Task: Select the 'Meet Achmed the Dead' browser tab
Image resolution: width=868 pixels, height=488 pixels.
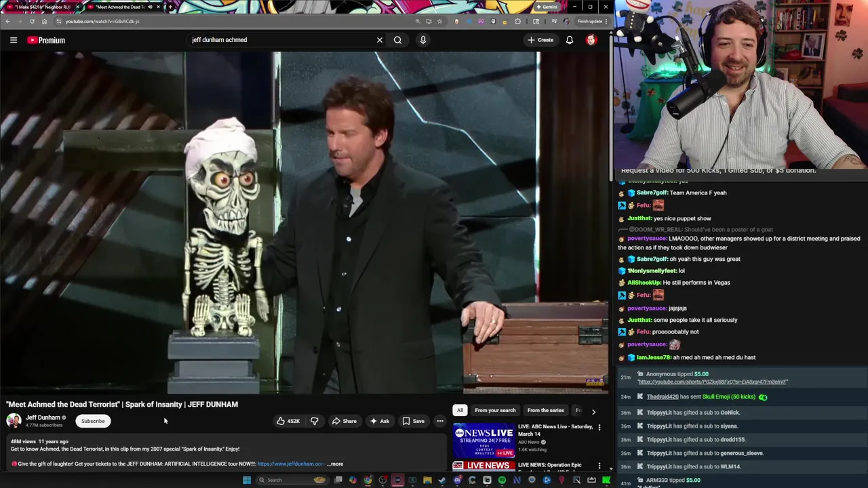Action: click(123, 7)
